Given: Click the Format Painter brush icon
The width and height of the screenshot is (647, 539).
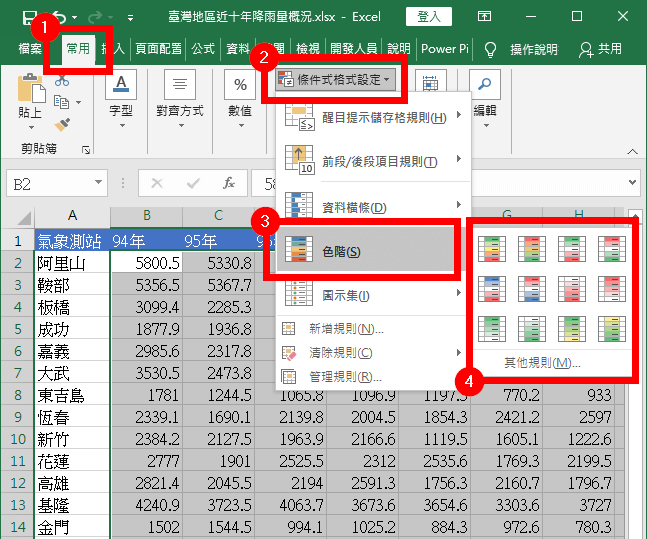Looking at the screenshot, I should pos(62,124).
